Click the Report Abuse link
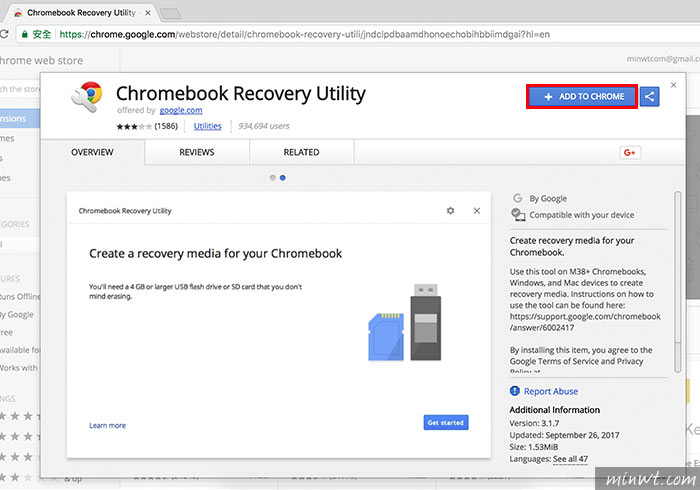Image resolution: width=700 pixels, height=490 pixels. (x=551, y=391)
